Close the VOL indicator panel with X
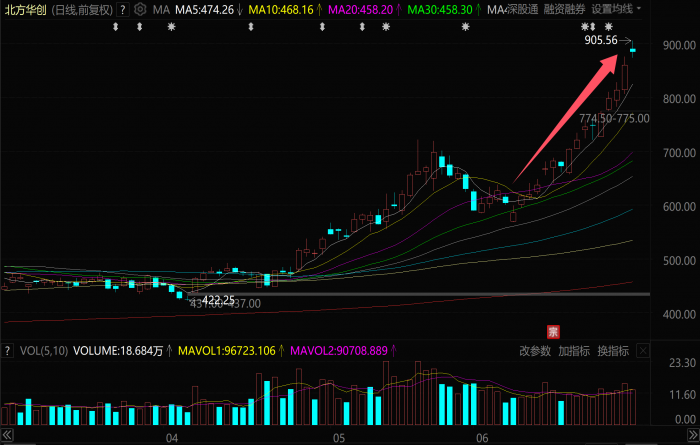 pyautogui.click(x=643, y=351)
